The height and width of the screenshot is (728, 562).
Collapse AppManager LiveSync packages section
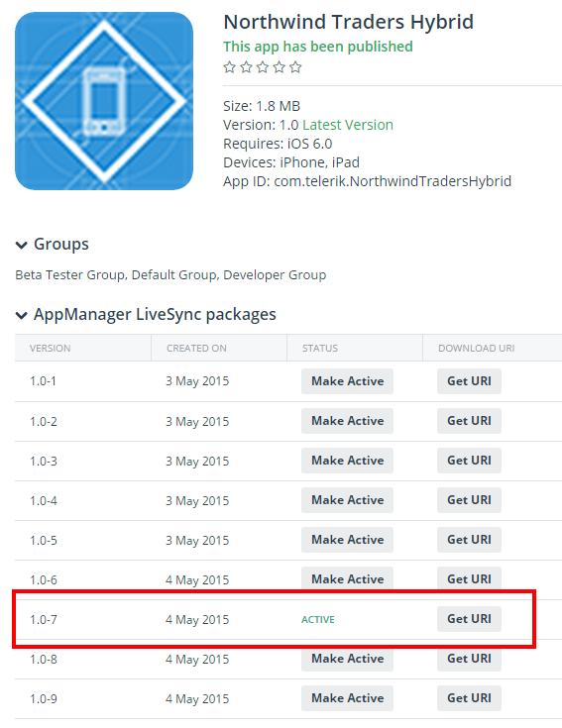22,315
